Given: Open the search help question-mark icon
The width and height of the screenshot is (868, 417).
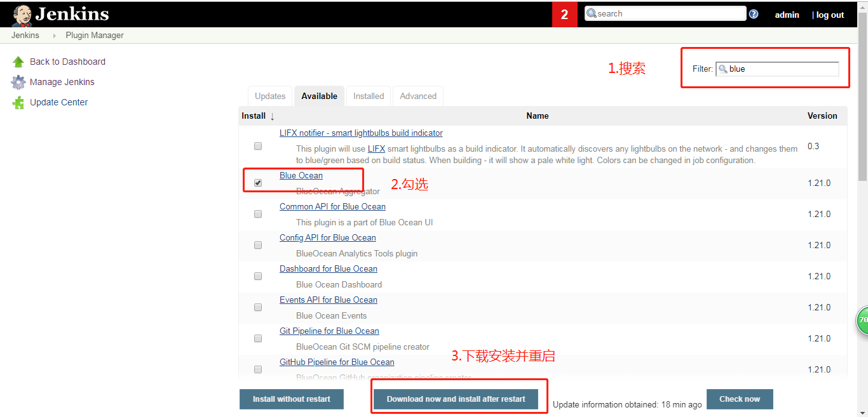Looking at the screenshot, I should click(754, 14).
